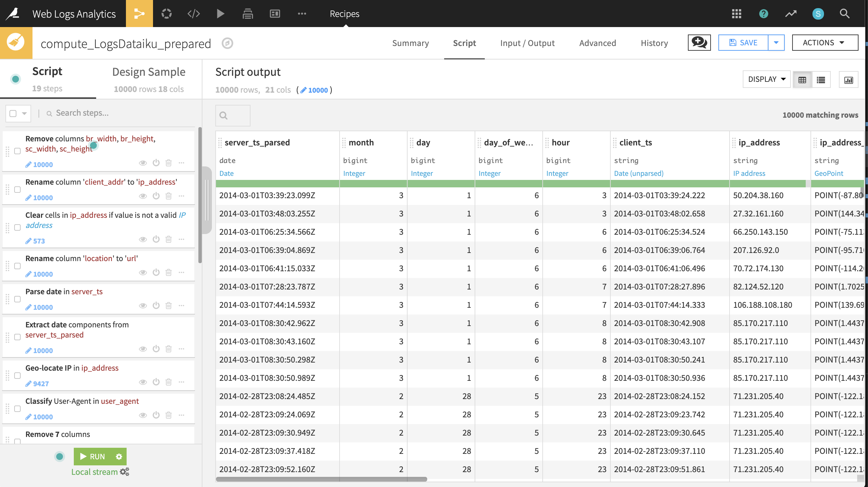868x487 pixels.
Task: Delete the 'Geo-locate IP' step via trash icon
Action: [169, 382]
